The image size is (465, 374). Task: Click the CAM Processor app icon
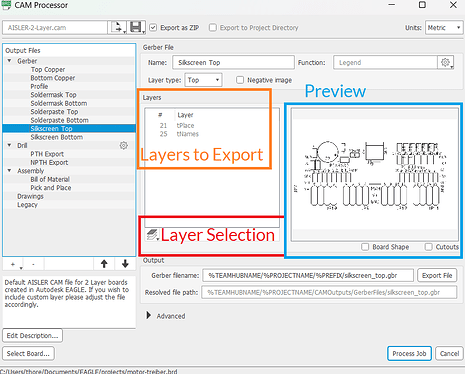(6, 5)
